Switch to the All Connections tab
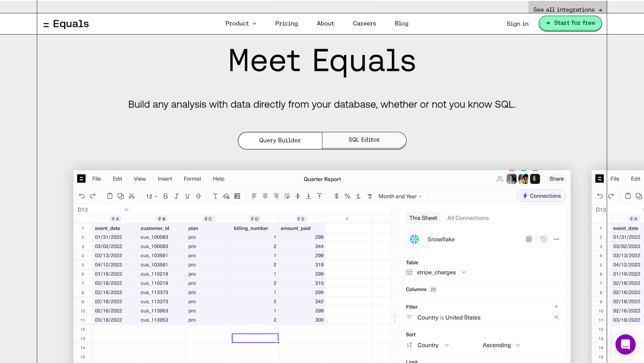644x363 pixels. coord(468,218)
